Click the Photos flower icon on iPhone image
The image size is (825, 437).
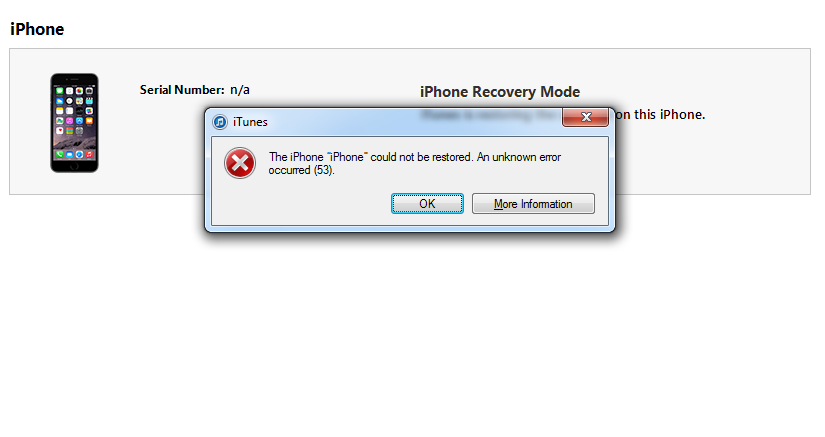[x=79, y=90]
